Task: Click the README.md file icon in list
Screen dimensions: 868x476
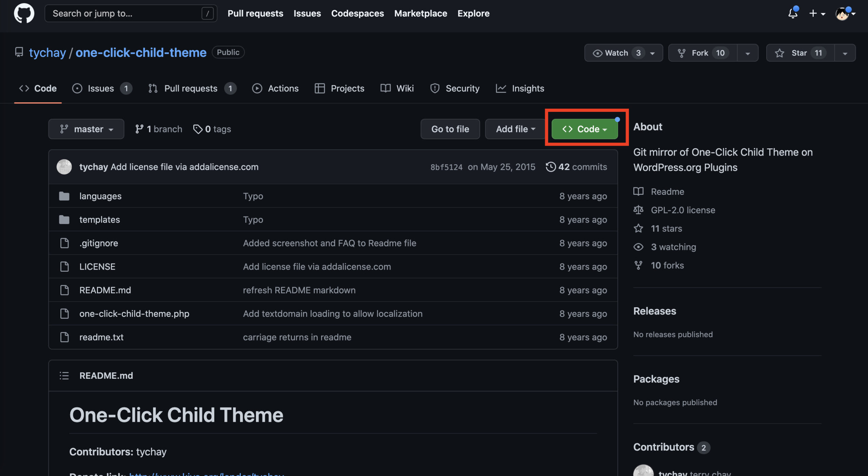Action: pos(64,290)
